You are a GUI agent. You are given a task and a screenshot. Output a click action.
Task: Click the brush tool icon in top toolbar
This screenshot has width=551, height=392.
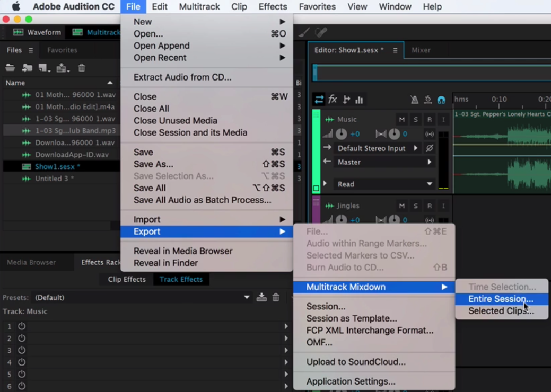coord(304,32)
